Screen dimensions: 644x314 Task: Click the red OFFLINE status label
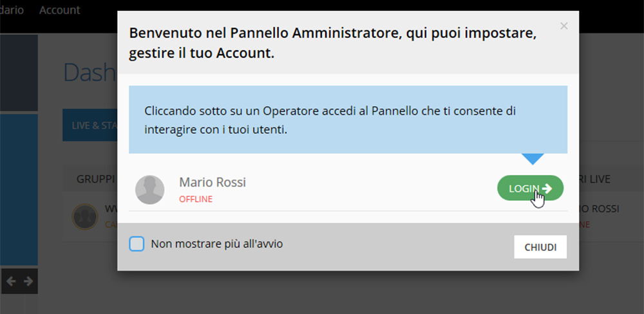tap(196, 199)
